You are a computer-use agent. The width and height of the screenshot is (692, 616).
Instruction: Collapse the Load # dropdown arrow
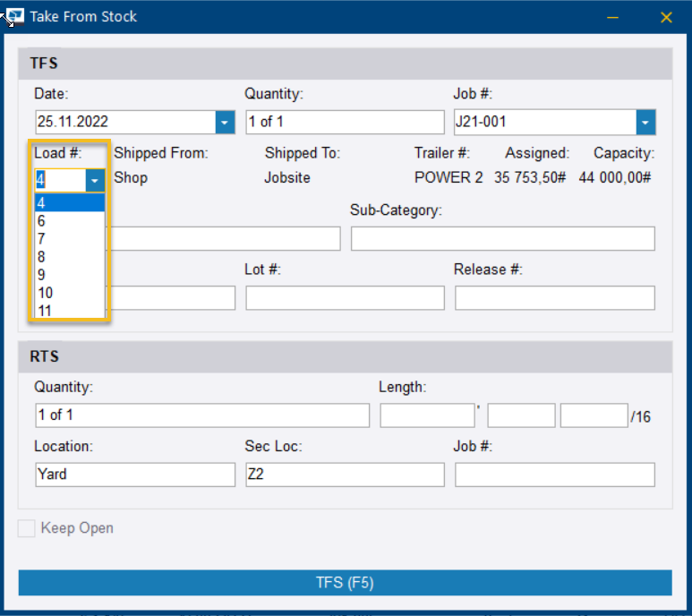pyautogui.click(x=95, y=180)
